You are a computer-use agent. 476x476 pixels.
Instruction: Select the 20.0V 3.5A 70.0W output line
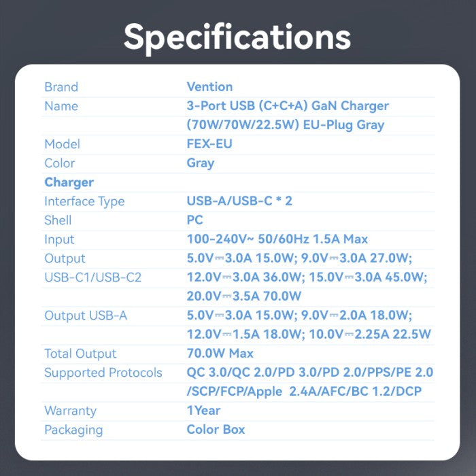pos(244,296)
